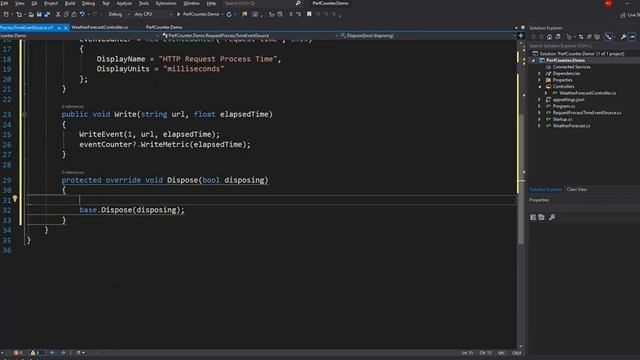Select the Solution 'PerfCounter.Demo' root node

[x=582, y=54]
